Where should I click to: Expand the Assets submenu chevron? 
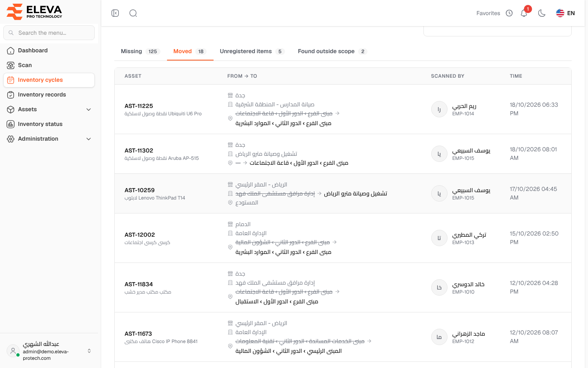tap(89, 110)
